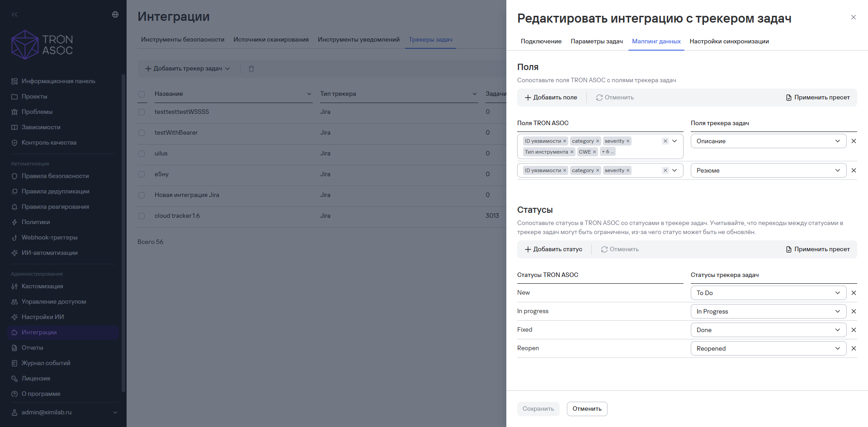Open Проблемы in sidebar
The width and height of the screenshot is (868, 427).
pos(37,112)
